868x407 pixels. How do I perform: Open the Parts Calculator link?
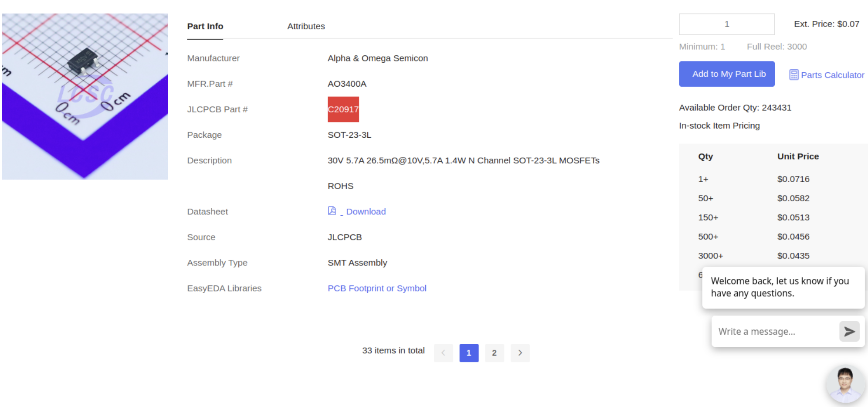(832, 75)
